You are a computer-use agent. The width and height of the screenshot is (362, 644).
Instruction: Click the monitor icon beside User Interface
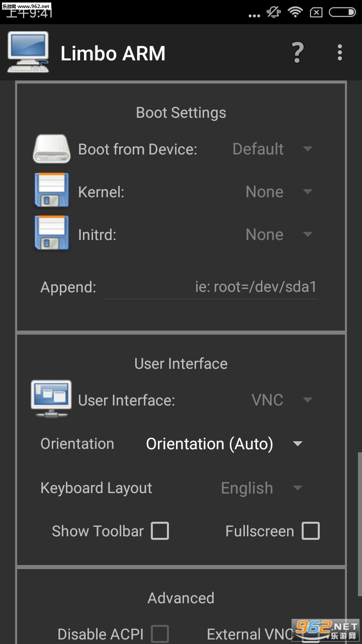51,398
